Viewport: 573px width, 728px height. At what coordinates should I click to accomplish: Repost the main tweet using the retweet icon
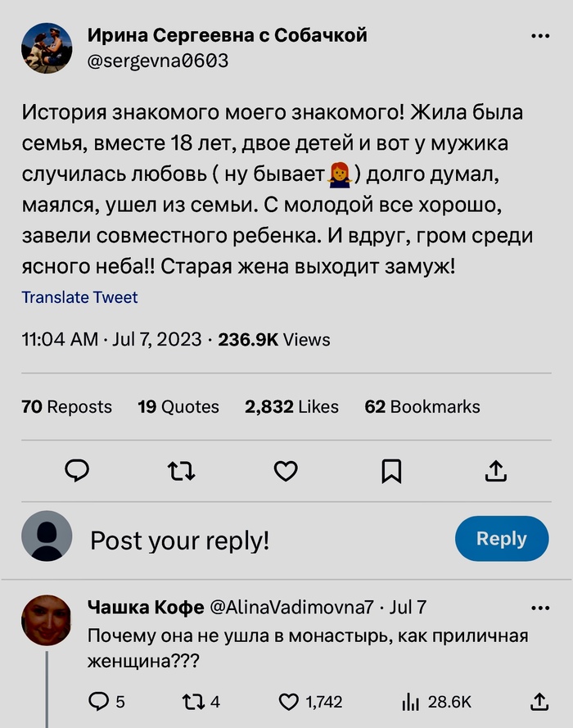(x=181, y=470)
